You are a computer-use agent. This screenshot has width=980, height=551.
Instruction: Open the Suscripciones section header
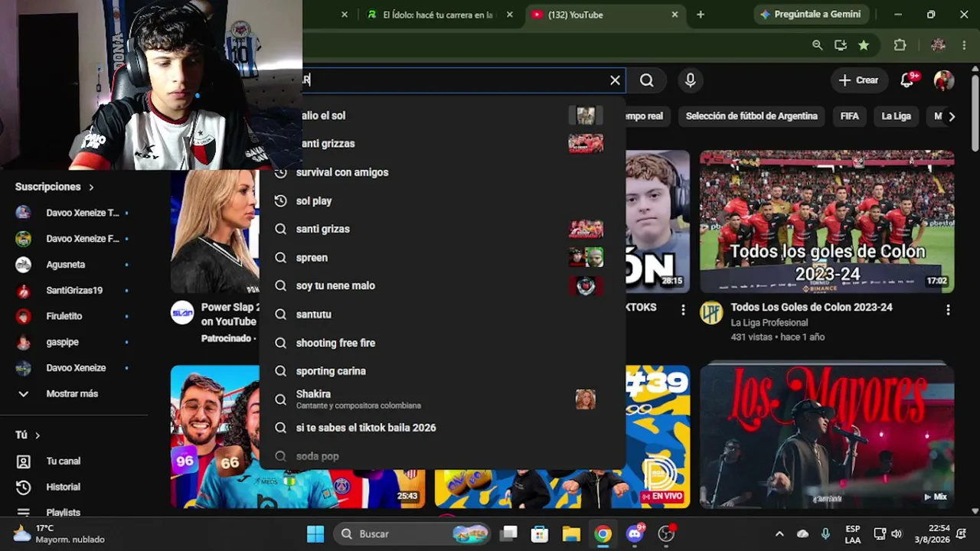tap(54, 187)
